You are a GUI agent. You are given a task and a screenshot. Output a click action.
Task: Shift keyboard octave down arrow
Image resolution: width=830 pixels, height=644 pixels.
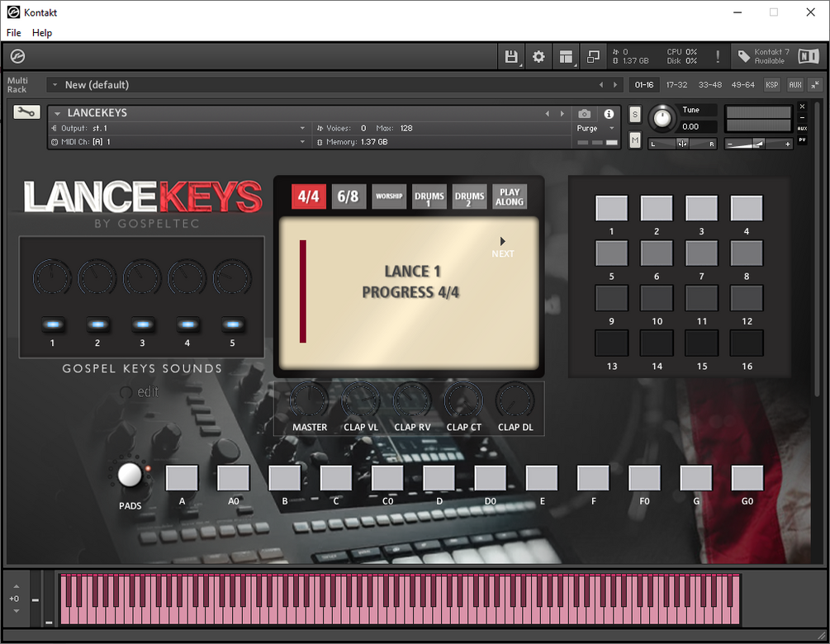[17, 611]
